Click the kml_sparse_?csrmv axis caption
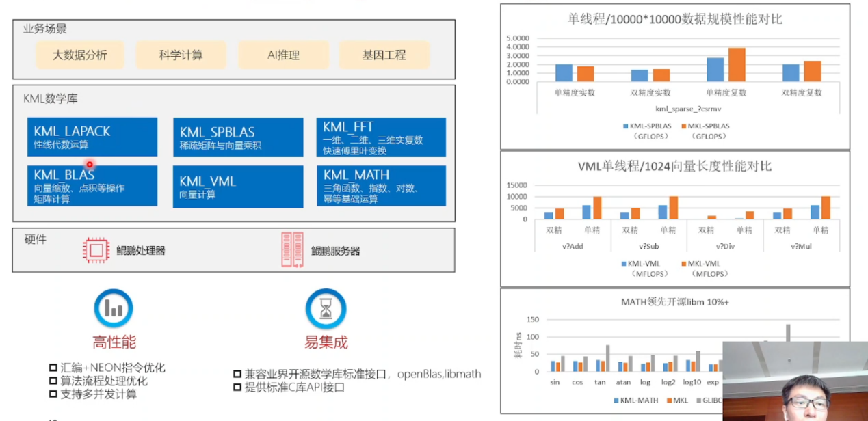The width and height of the screenshot is (868, 421). (x=688, y=109)
